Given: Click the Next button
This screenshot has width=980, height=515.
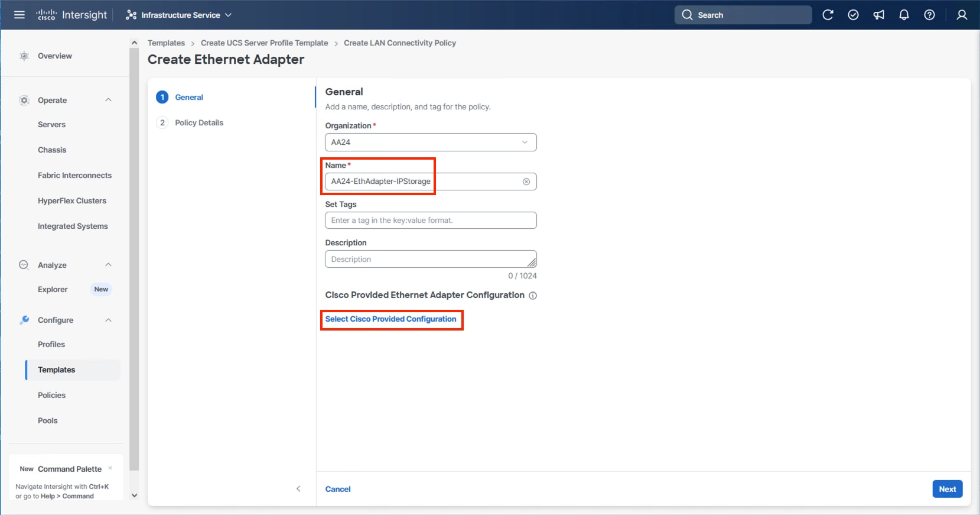Looking at the screenshot, I should [947, 489].
